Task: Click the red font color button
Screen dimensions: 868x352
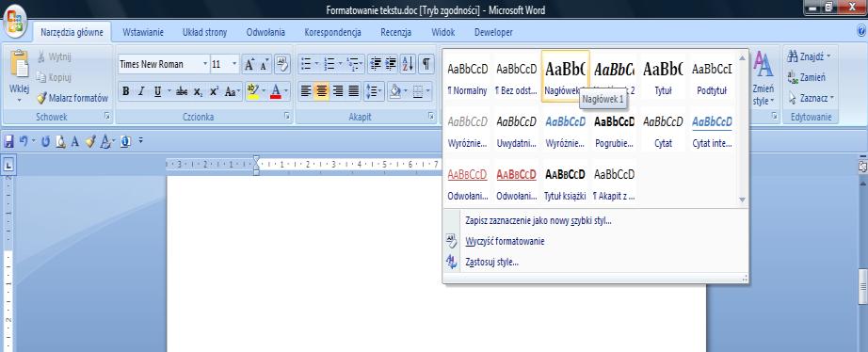Action: coord(276,92)
